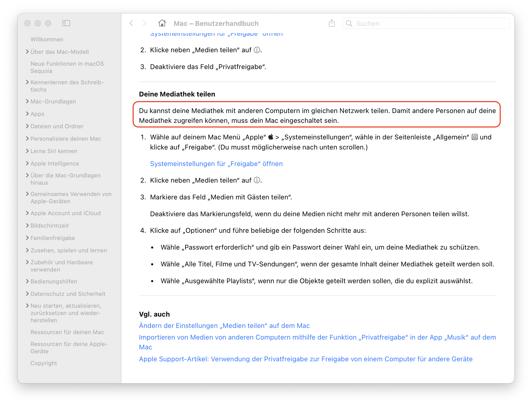Open Systemeinstellungen für Freigabe öffnen link
Viewport: 532px width, 405px height.
[216, 164]
